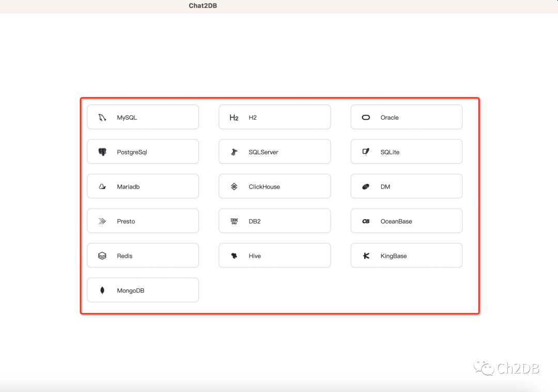Image resolution: width=558 pixels, height=392 pixels.
Task: Click the PostgreSql elephant icon
Action: click(102, 152)
